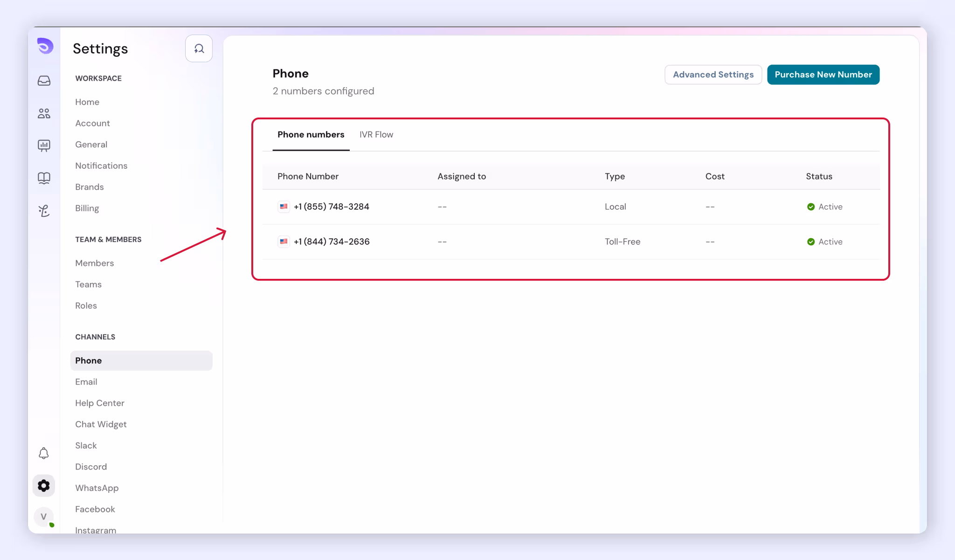Open the +1 (855) 748-3284 number row

tap(571, 207)
